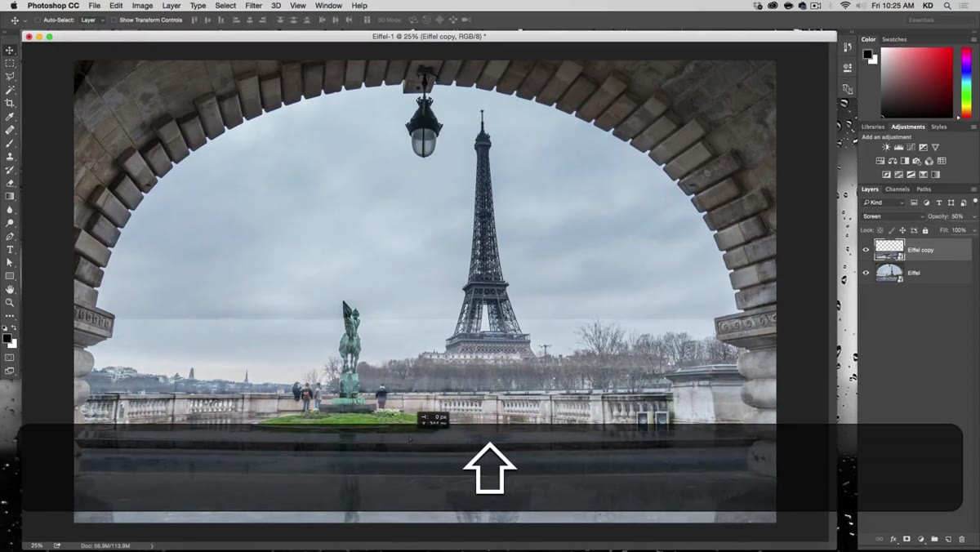Enable Show Transform Controls checkbox
980x552 pixels.
click(x=114, y=20)
